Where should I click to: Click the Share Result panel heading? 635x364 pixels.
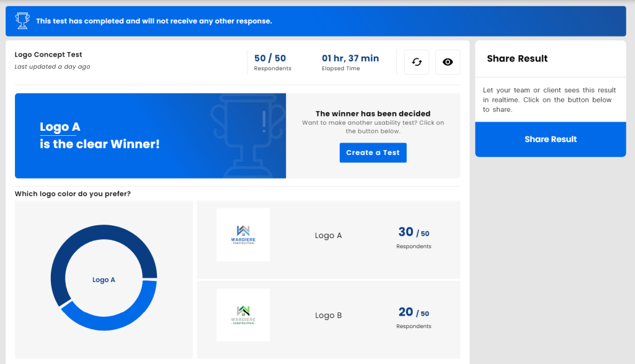tap(517, 59)
